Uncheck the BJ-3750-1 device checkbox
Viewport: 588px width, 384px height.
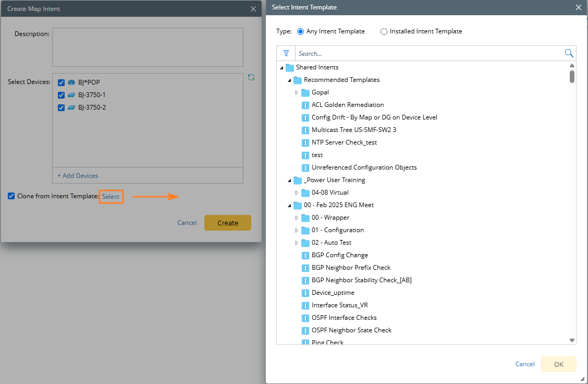click(x=62, y=95)
